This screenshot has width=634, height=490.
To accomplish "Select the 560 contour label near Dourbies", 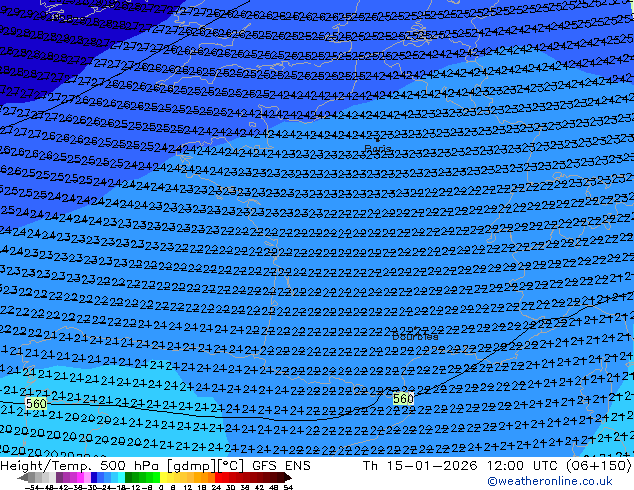I will pos(403,399).
